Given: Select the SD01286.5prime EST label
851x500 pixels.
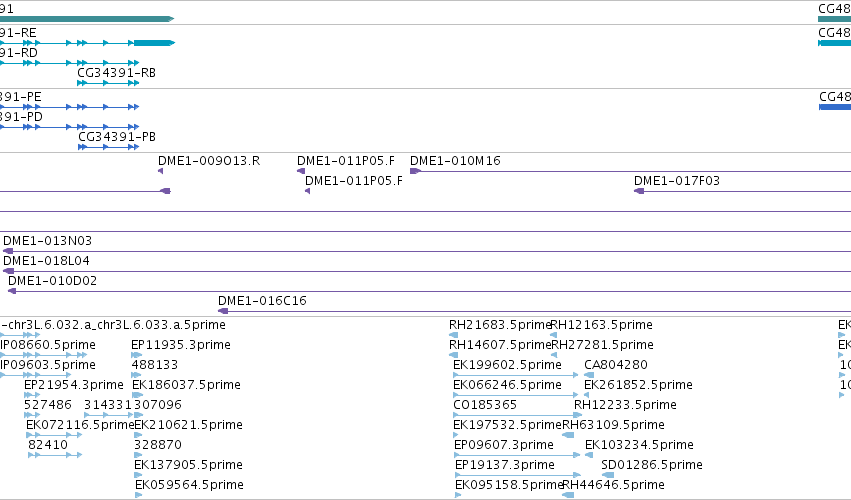Looking at the screenshot, I should pyautogui.click(x=652, y=465).
